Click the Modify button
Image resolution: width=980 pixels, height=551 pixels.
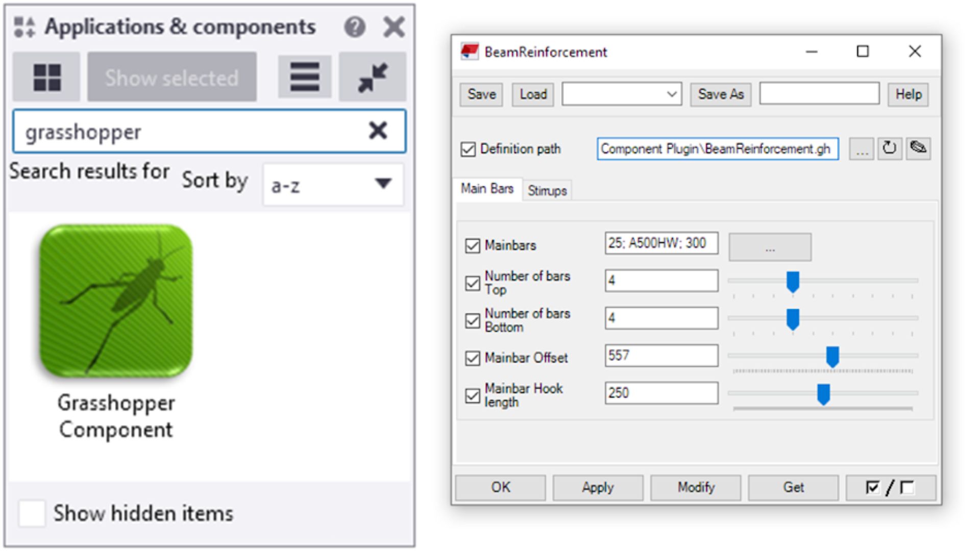696,488
